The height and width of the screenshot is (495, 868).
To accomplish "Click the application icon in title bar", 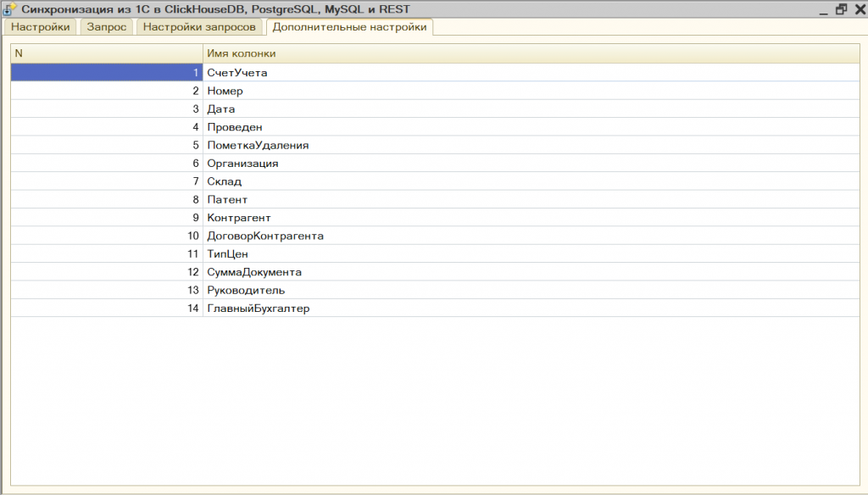I will pos(9,9).
